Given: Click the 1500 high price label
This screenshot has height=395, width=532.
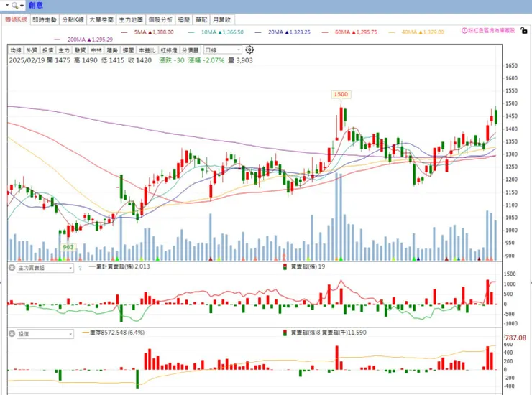Looking at the screenshot, I should click(x=341, y=94).
